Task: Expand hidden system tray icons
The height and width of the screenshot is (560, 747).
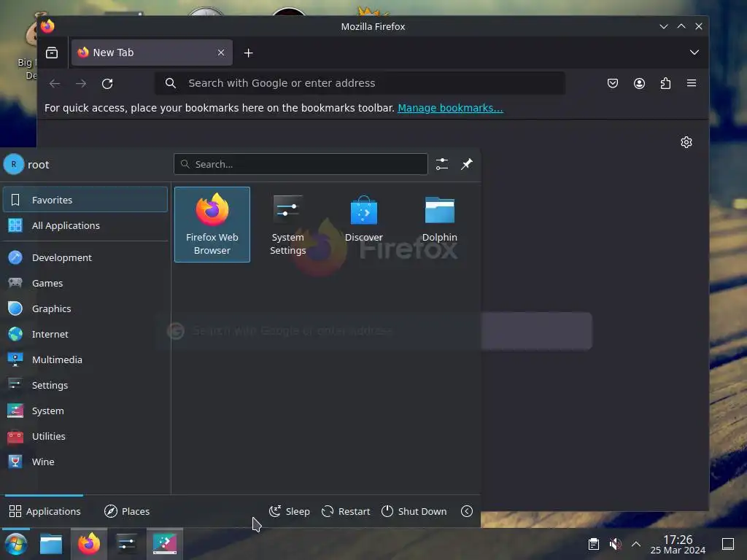Action: point(636,544)
